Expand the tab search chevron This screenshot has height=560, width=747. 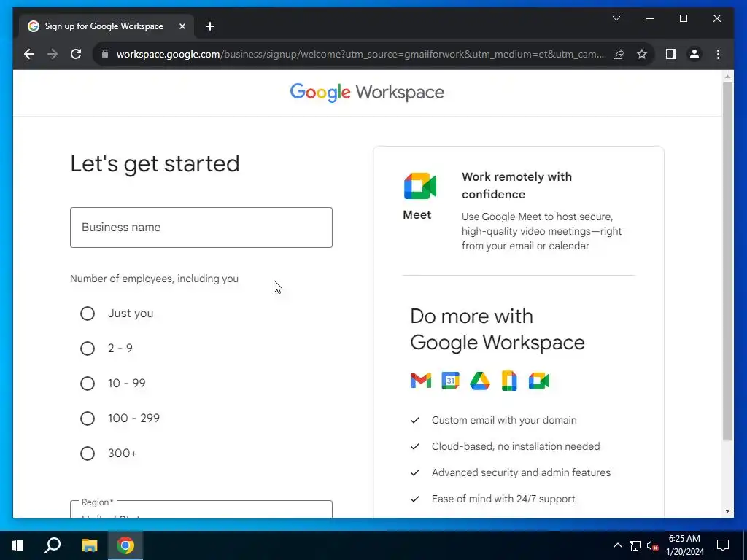click(x=616, y=18)
